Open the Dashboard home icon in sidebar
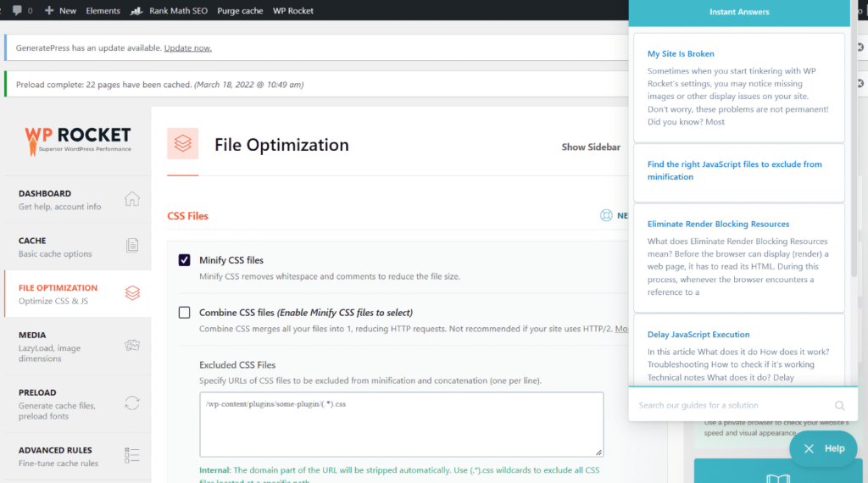 point(132,199)
